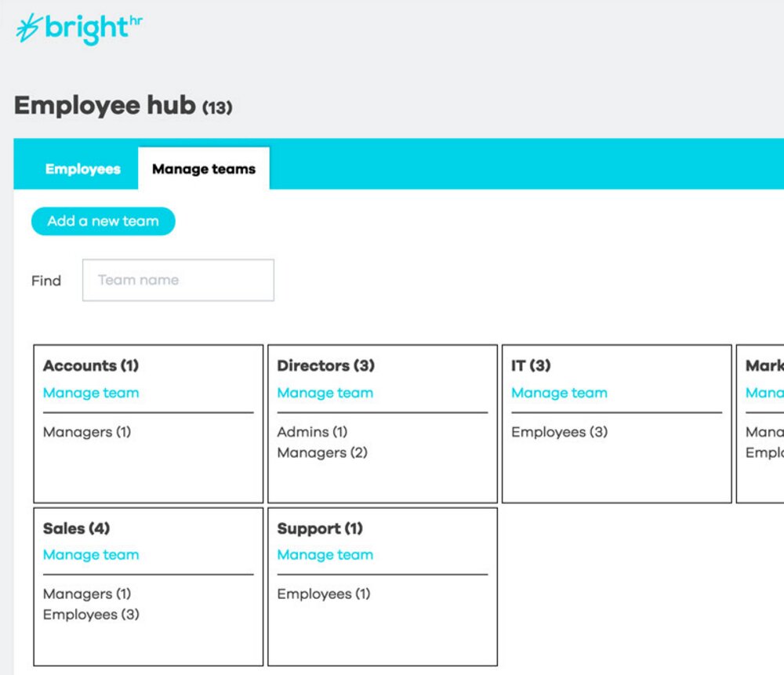Open Manage team for Directors
Image resolution: width=784 pixels, height=675 pixels.
(x=325, y=393)
